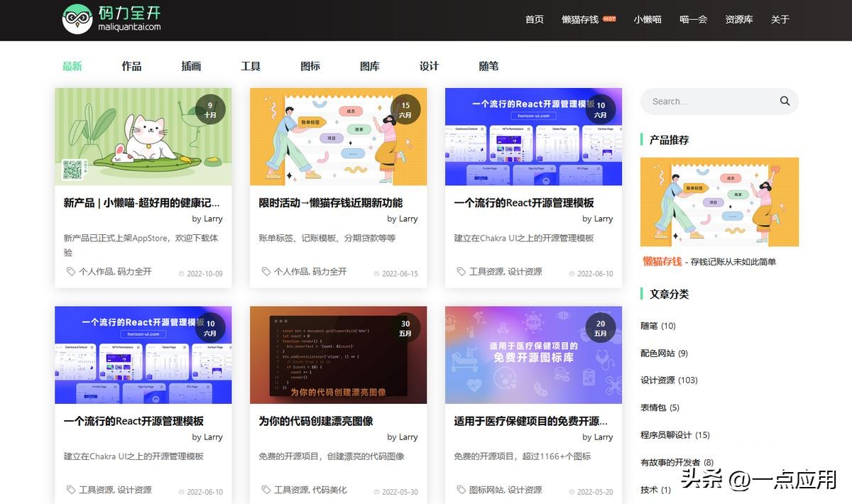Image resolution: width=852 pixels, height=504 pixels.
Task: Click the owl logo in header
Action: tap(77, 19)
